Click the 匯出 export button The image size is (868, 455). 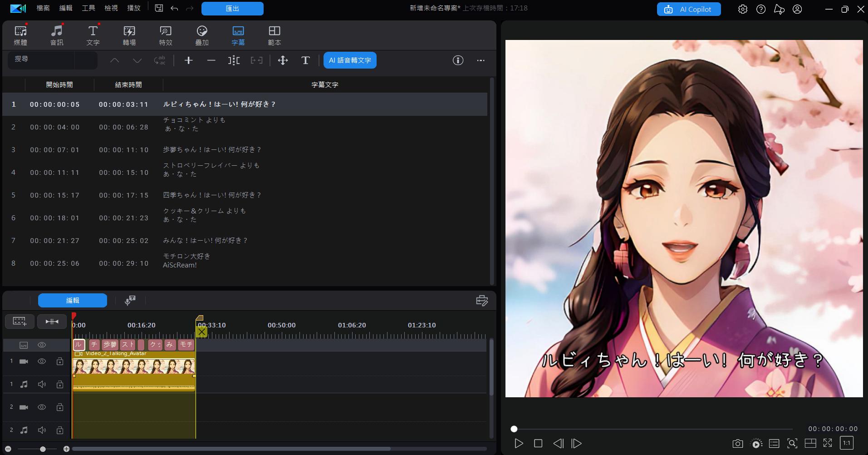click(232, 8)
